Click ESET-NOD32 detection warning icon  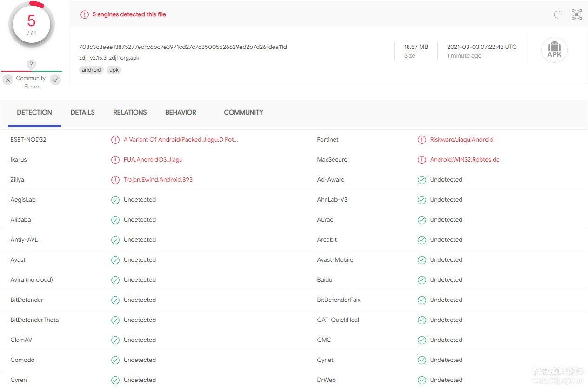point(115,140)
